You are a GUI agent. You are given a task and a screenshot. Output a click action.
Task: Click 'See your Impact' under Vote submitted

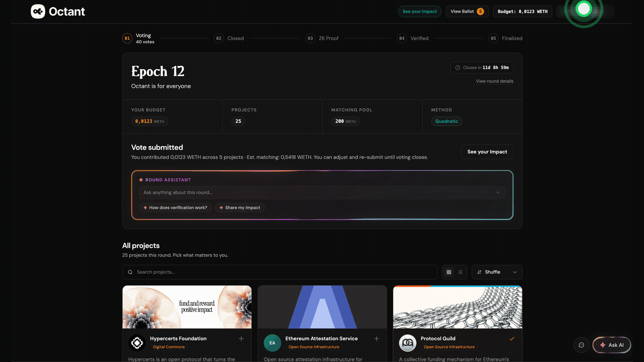(x=487, y=152)
